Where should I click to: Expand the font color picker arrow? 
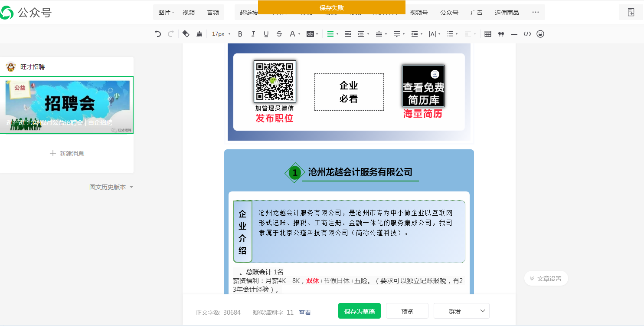tap(299, 34)
